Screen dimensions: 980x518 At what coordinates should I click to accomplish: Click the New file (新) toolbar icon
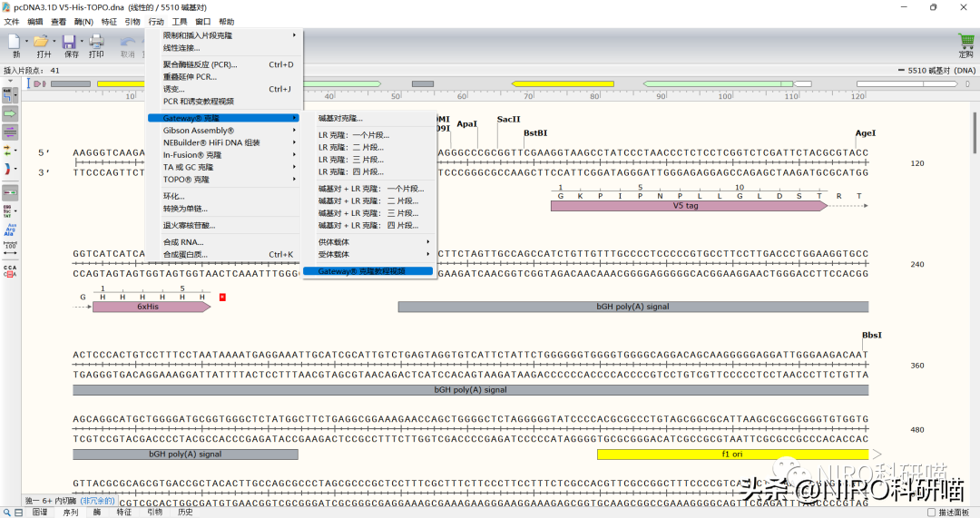15,42
